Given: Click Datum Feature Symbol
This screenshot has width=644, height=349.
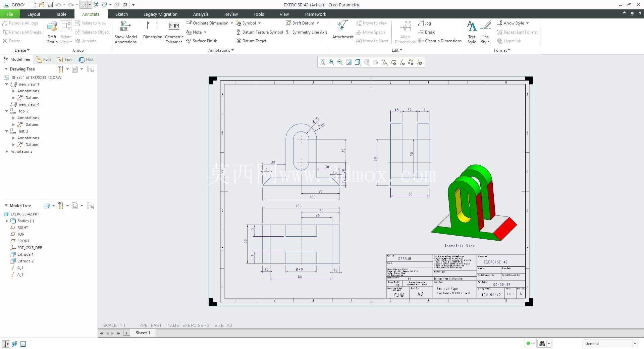Looking at the screenshot, I should point(260,32).
